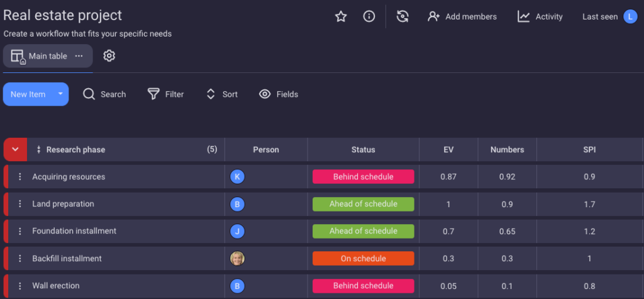Star the Real estate project as favorite
This screenshot has height=299, width=644.
pyautogui.click(x=341, y=17)
